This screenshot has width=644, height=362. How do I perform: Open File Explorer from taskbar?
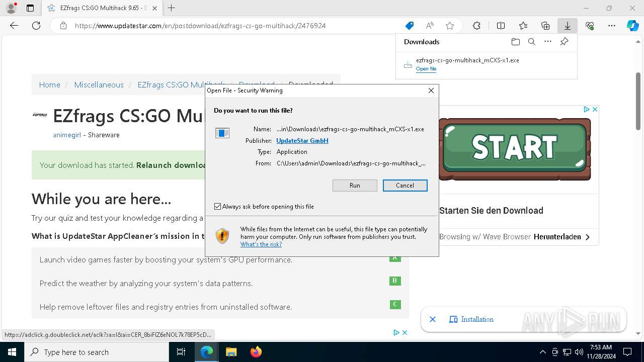231,352
